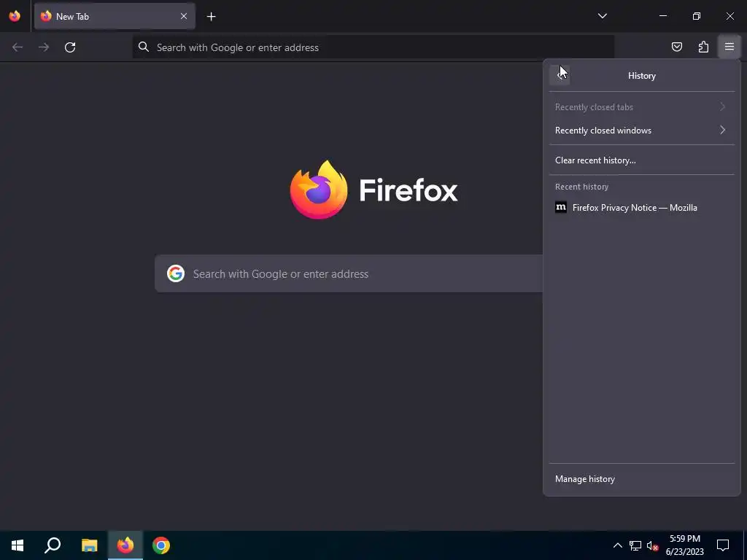This screenshot has height=560, width=747.
Task: Open network status tray icon
Action: tap(635, 545)
